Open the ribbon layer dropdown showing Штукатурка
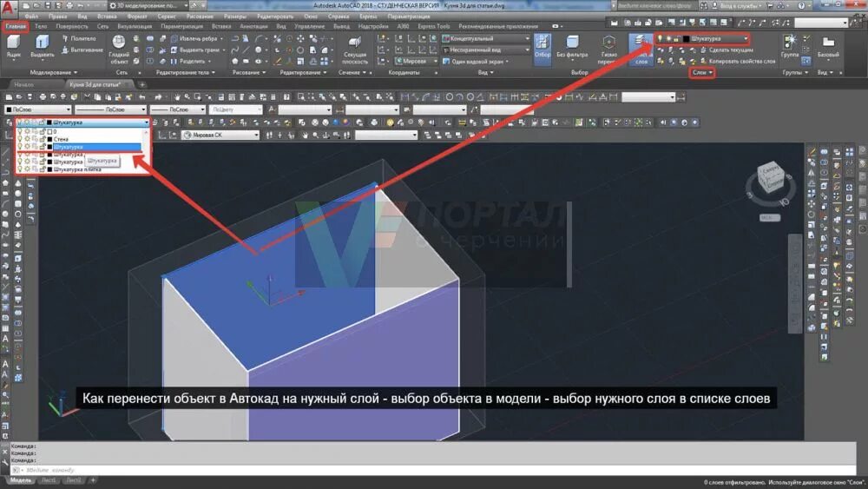The image size is (868, 489). click(x=702, y=39)
